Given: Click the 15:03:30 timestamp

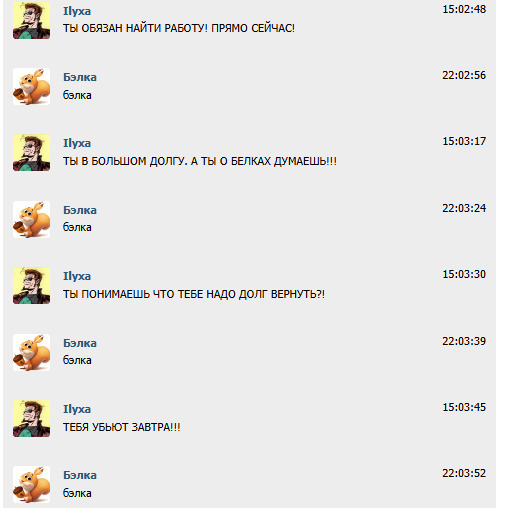Looking at the screenshot, I should click(464, 274).
